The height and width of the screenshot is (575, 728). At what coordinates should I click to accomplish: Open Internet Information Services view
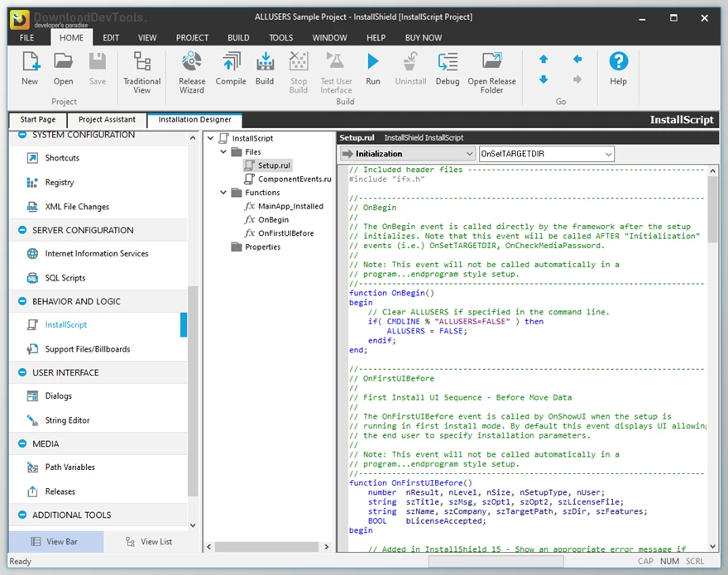[x=97, y=254]
